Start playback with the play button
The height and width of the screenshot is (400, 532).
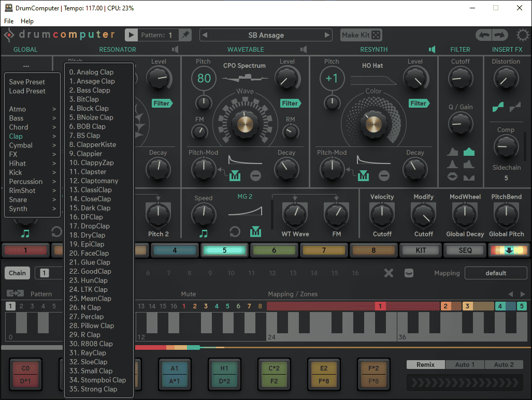(131, 35)
